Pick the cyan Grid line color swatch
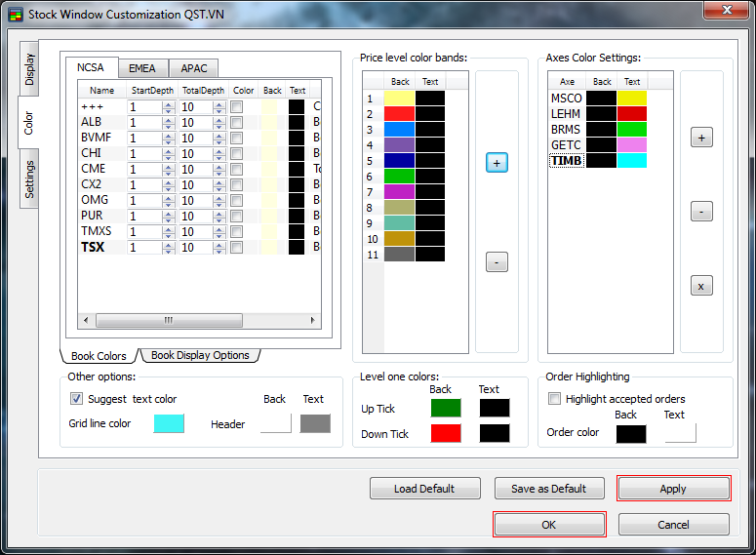The height and width of the screenshot is (555, 756). (169, 423)
